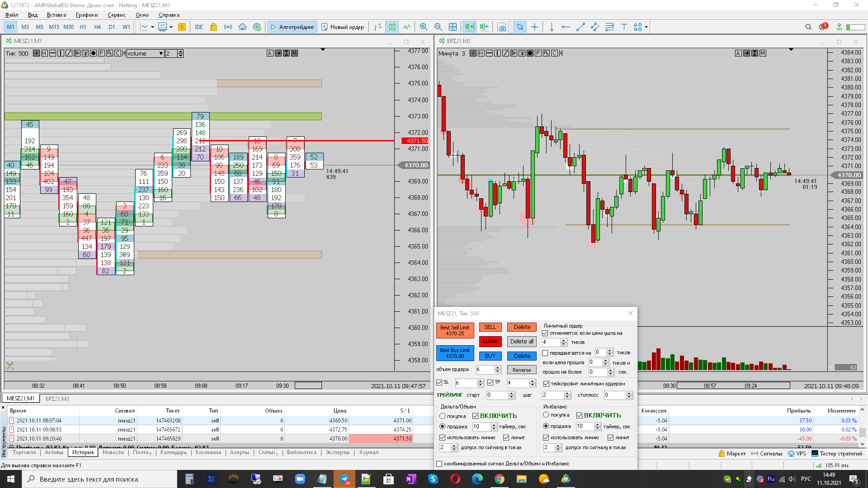Image resolution: width=868 pixels, height=488 pixels.
Task: Click the tile windows grid icon
Action: tap(453, 27)
